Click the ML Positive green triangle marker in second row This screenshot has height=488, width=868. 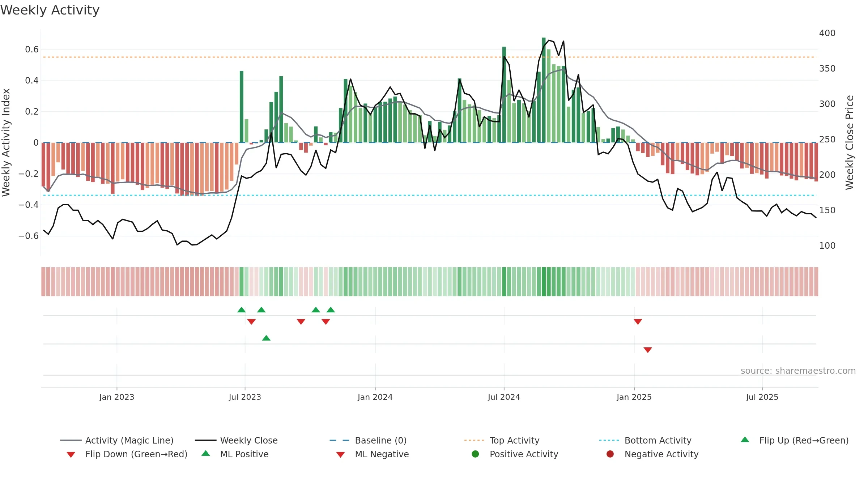pos(266,338)
